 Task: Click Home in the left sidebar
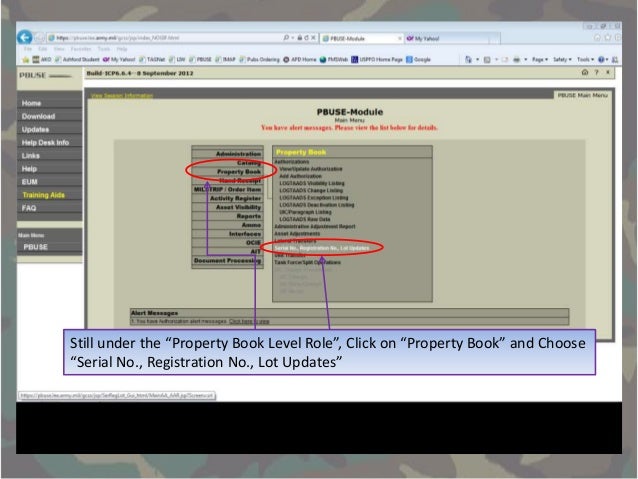[x=49, y=103]
